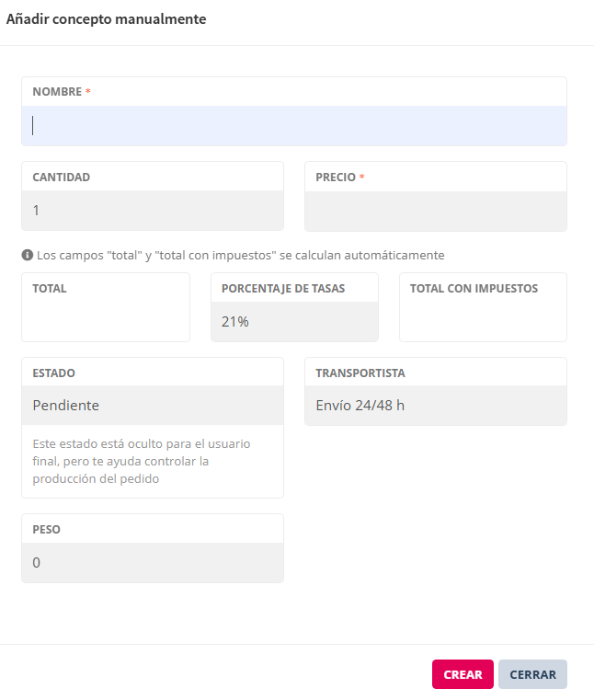Focus the Nombre text field
Screen dimensions: 594x700
pyautogui.click(x=294, y=126)
